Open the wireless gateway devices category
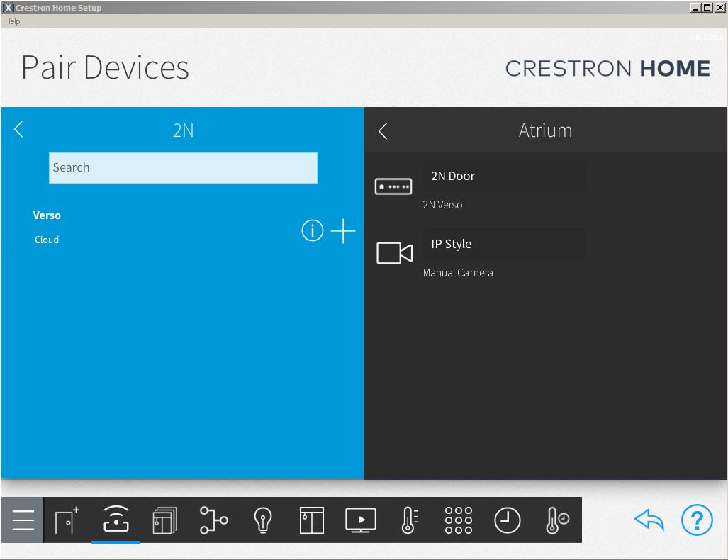This screenshot has width=728, height=560. (116, 520)
